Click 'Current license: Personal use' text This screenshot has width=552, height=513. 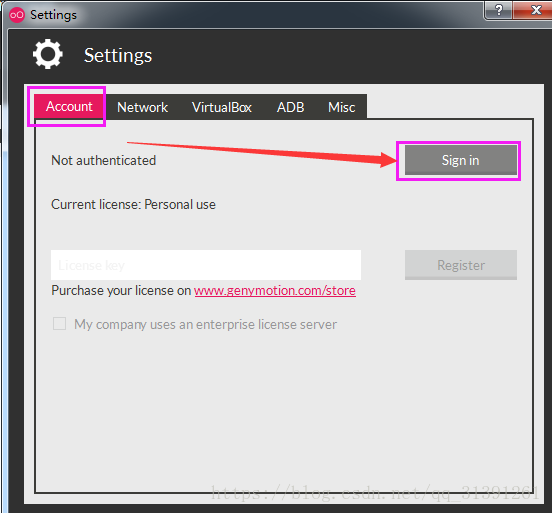[133, 205]
